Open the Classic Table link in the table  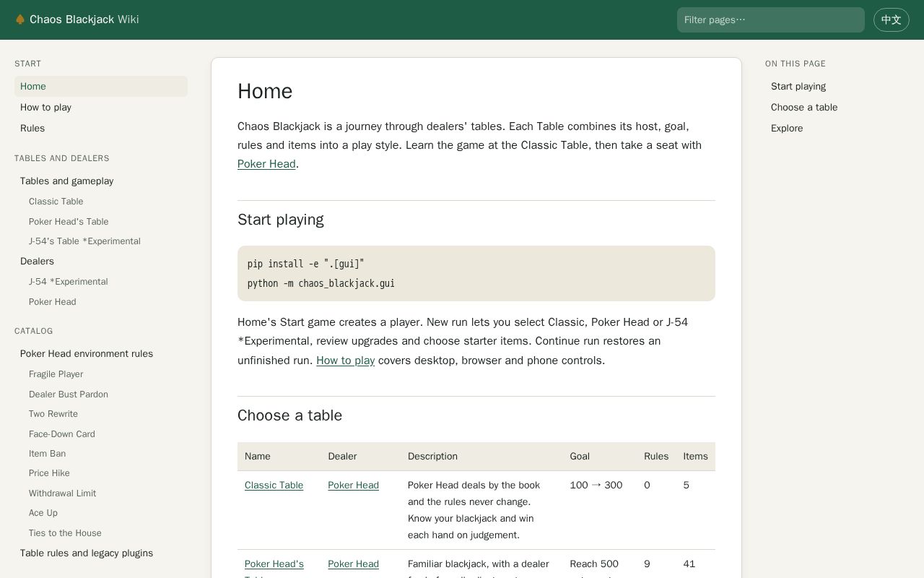click(274, 486)
